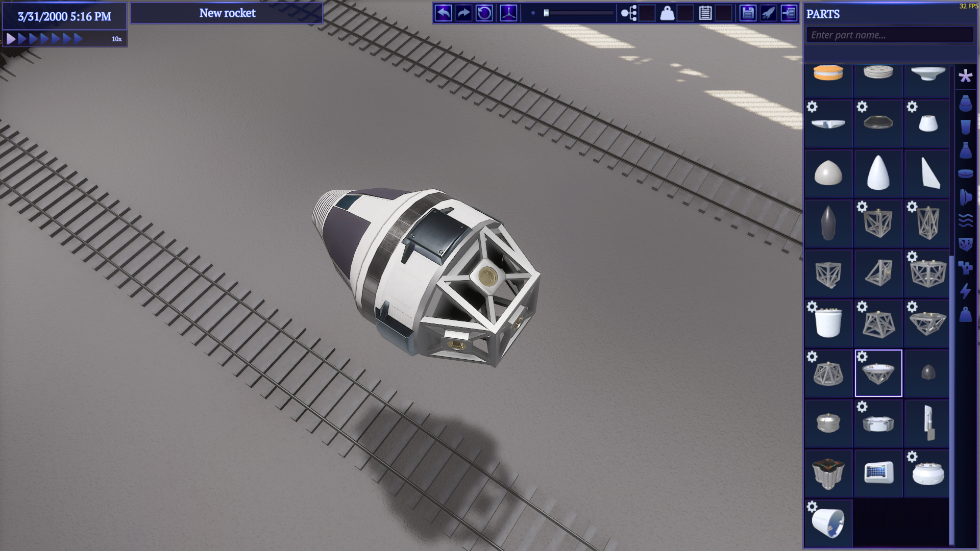The height and width of the screenshot is (551, 980).
Task: Pick the tall white nose cone part
Action: click(878, 173)
